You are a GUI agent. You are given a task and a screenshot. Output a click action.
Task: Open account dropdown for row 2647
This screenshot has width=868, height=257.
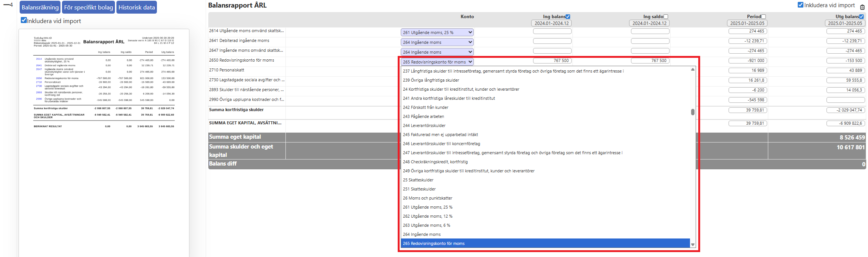(x=437, y=52)
